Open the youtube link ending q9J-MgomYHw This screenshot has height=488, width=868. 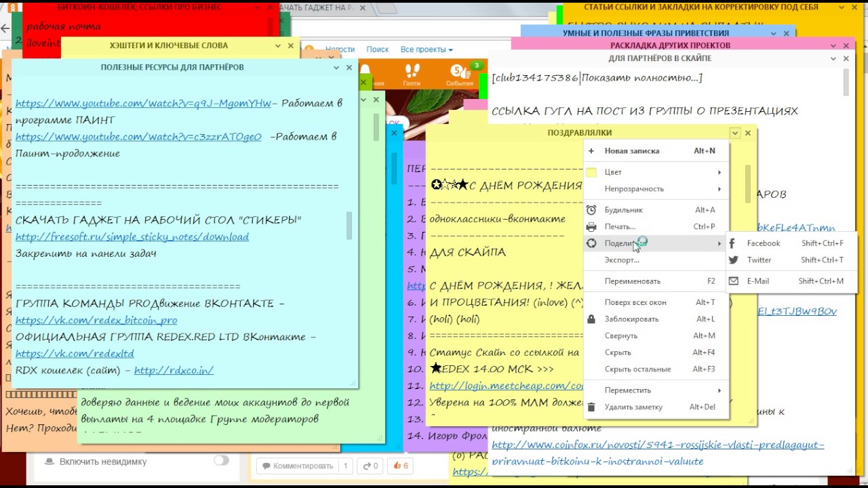pos(143,104)
